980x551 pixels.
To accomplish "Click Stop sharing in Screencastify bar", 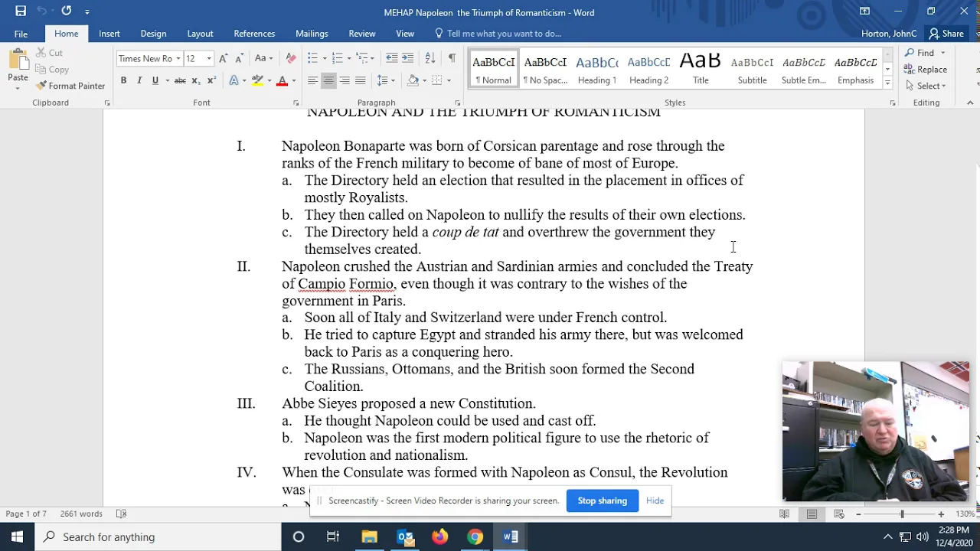I will (603, 500).
